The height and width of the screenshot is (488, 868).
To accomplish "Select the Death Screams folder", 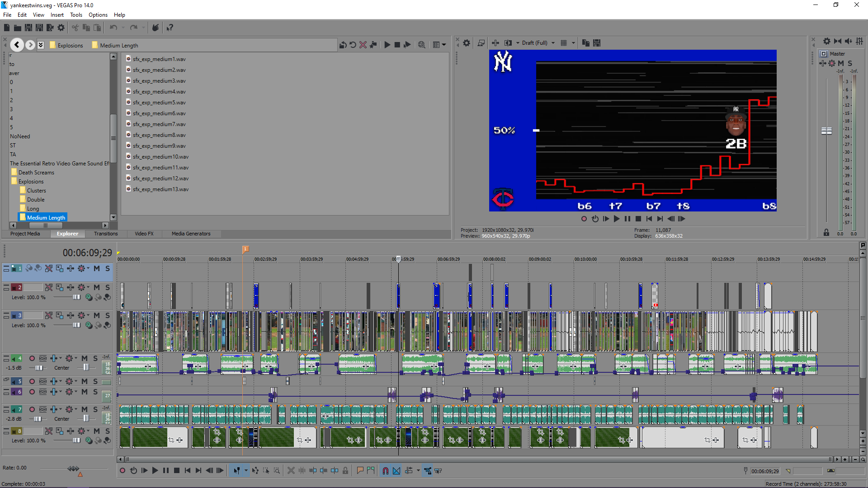I will (x=36, y=173).
